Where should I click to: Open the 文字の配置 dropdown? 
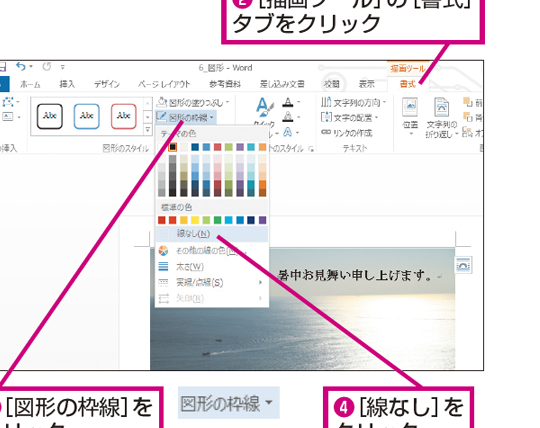350,118
